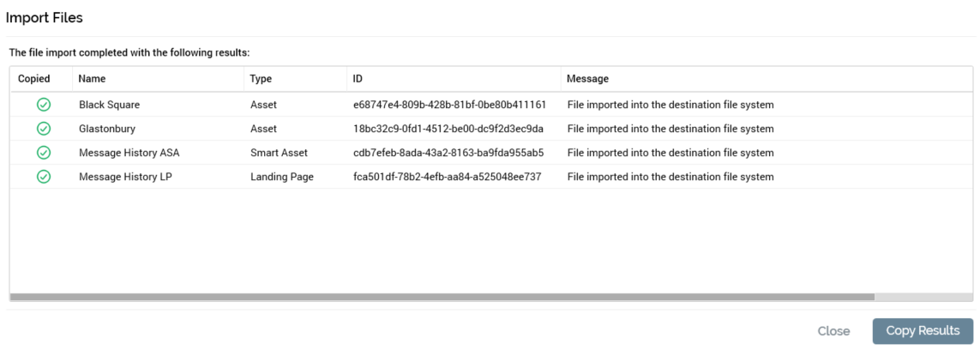The image size is (980, 350).
Task: Select the Glastonbury name cell
Action: (107, 129)
